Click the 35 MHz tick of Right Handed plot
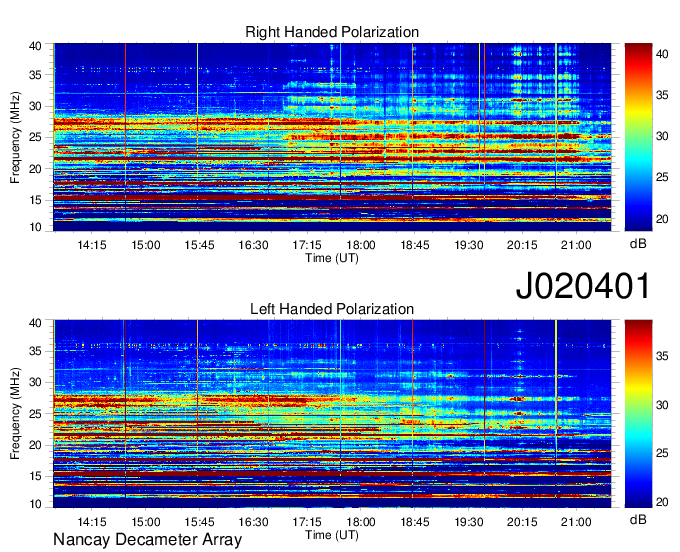680x552 pixels. pos(35,75)
